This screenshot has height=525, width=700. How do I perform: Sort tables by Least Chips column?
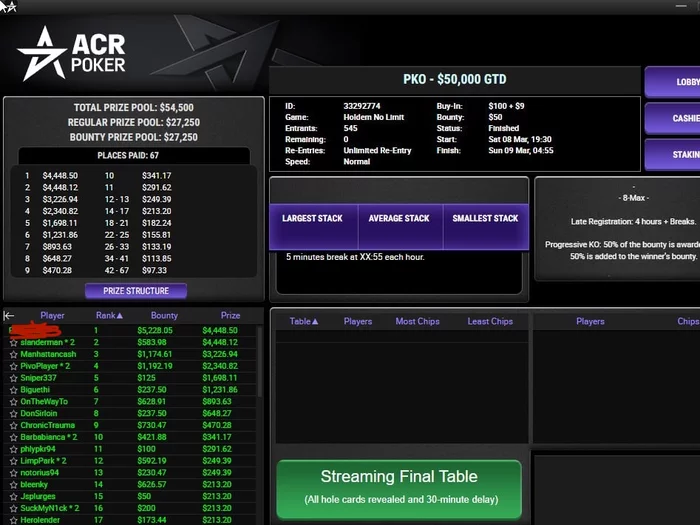pyautogui.click(x=490, y=321)
